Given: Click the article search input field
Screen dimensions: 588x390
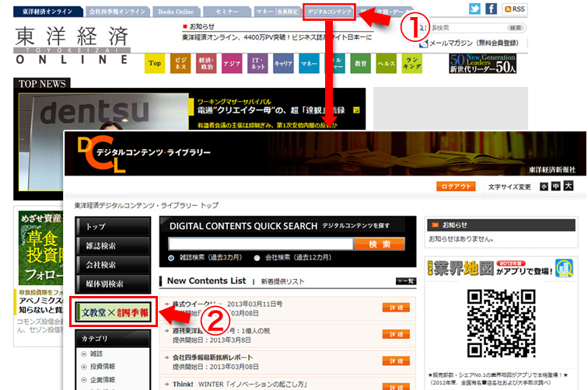Looking at the screenshot, I should pos(468,28).
